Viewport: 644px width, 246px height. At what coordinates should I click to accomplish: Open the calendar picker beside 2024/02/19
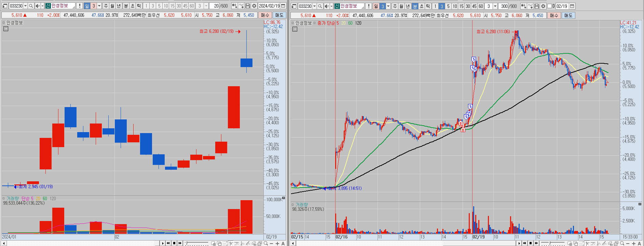click(283, 6)
